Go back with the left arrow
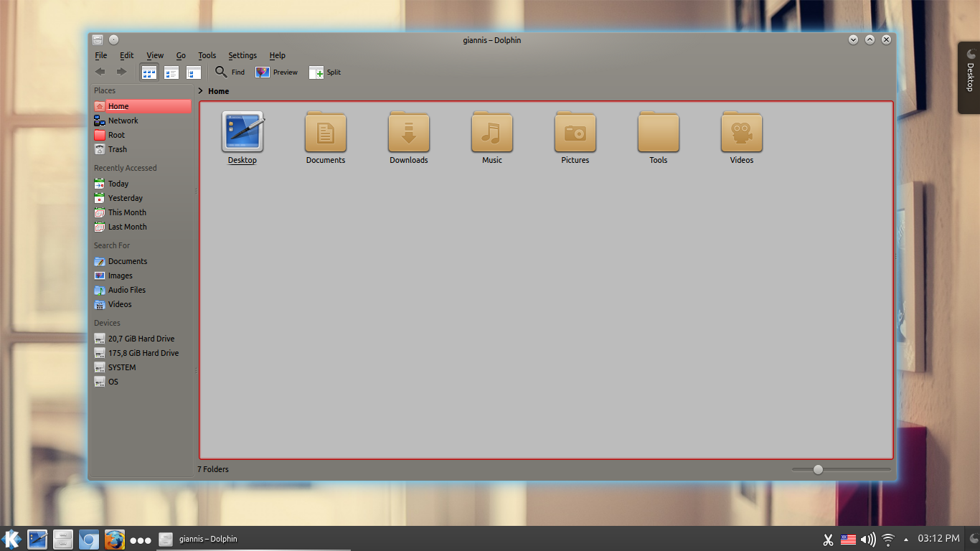The image size is (980, 551). click(100, 72)
